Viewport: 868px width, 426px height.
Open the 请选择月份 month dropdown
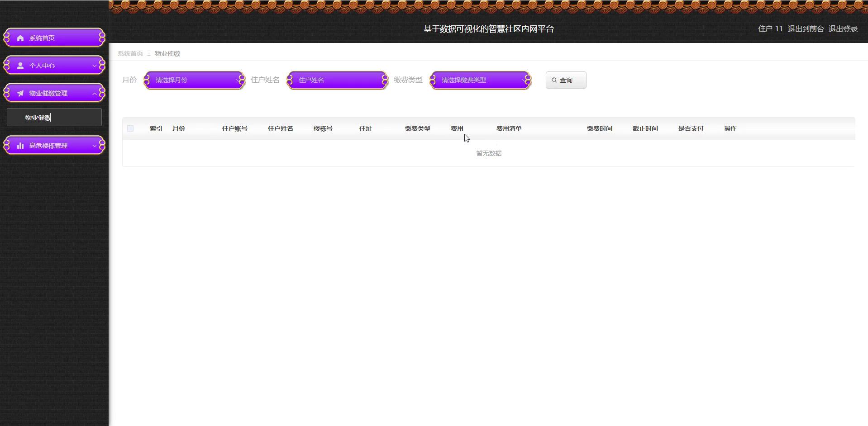(x=195, y=80)
